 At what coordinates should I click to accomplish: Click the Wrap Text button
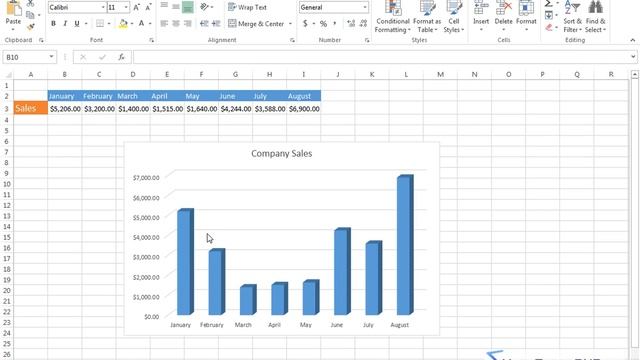click(x=247, y=7)
